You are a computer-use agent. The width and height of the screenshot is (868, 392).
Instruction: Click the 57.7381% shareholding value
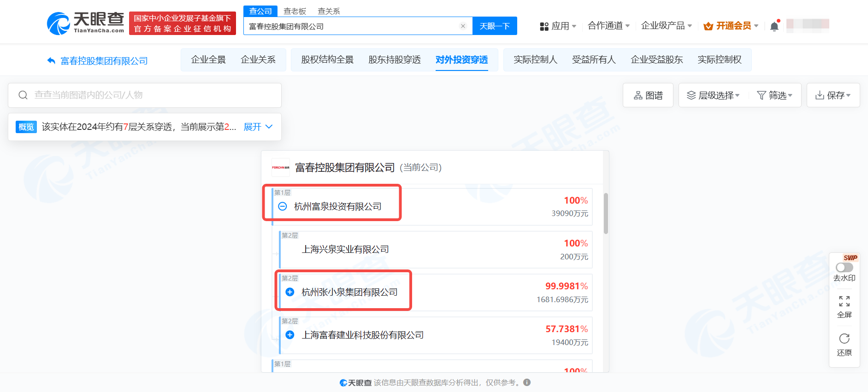(567, 329)
